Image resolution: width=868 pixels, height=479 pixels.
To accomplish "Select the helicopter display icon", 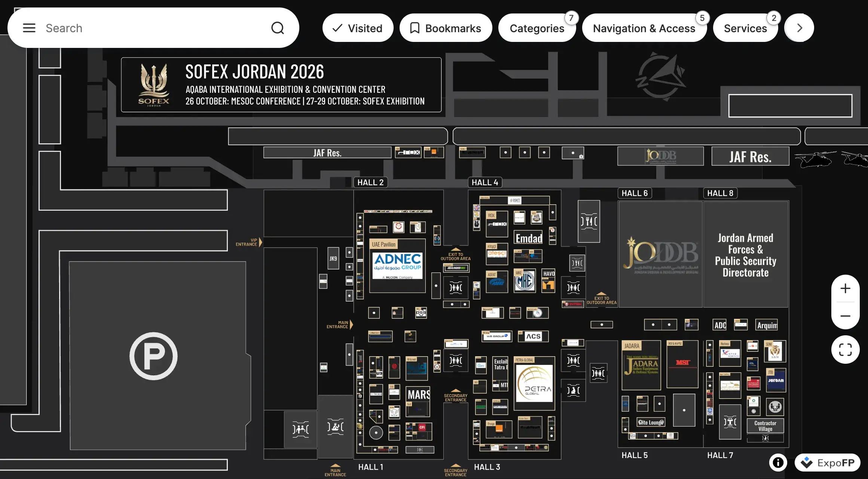I will tap(816, 159).
